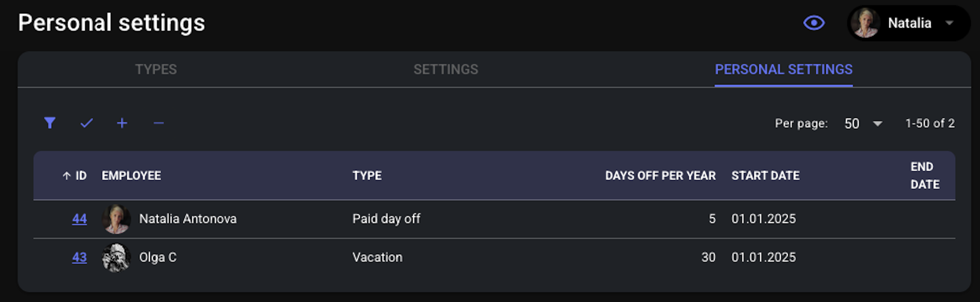This screenshot has height=302, width=980.
Task: Select the Vacation row for Olga C
Action: [494, 258]
